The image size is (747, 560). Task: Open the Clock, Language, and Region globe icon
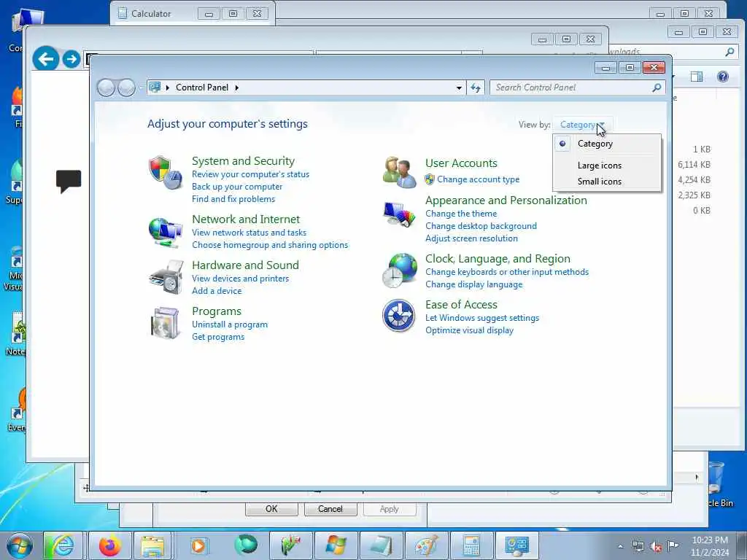(399, 270)
